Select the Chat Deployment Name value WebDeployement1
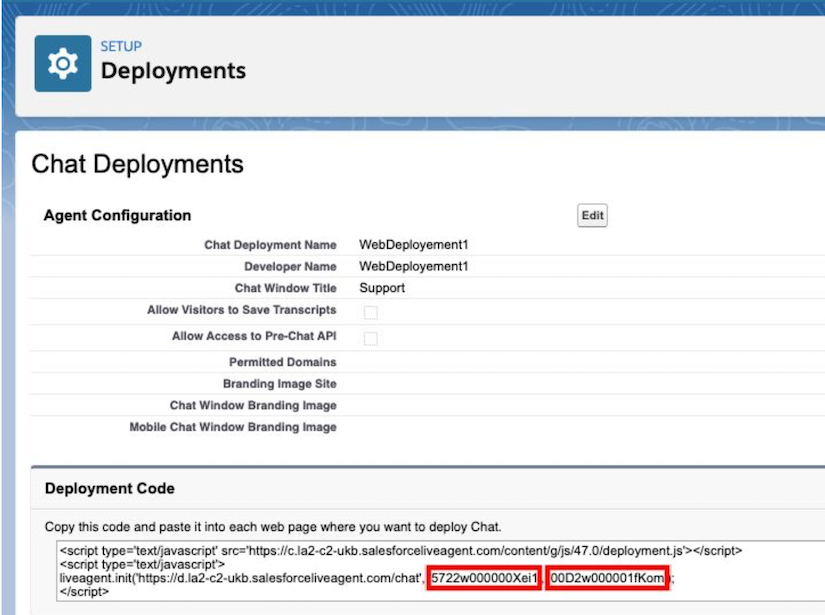This screenshot has height=615, width=825. pyautogui.click(x=414, y=245)
